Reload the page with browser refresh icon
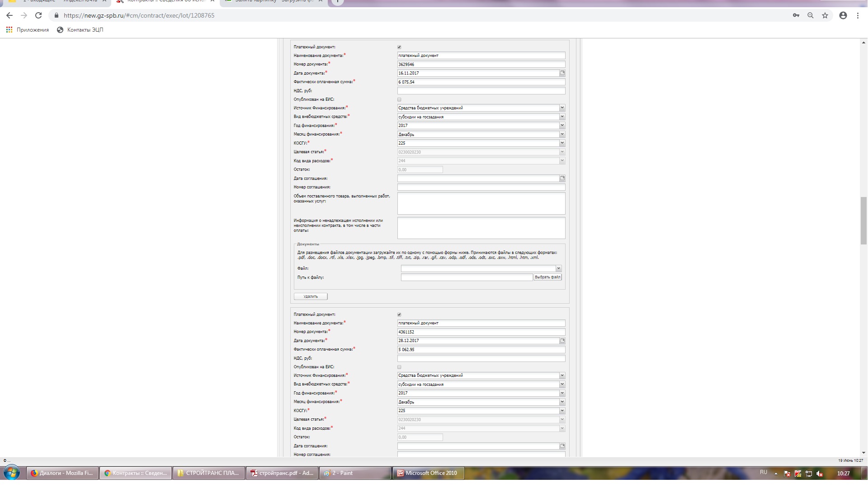 click(38, 15)
